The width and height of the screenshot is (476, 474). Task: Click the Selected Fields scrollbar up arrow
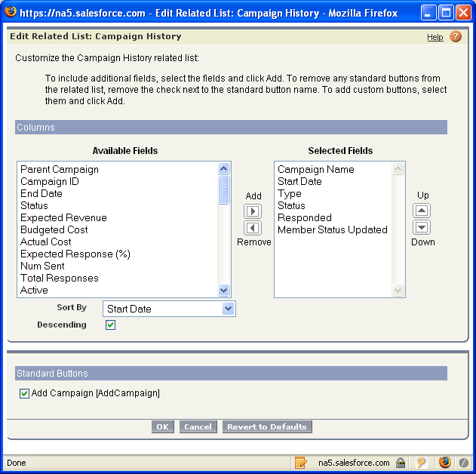coord(398,168)
